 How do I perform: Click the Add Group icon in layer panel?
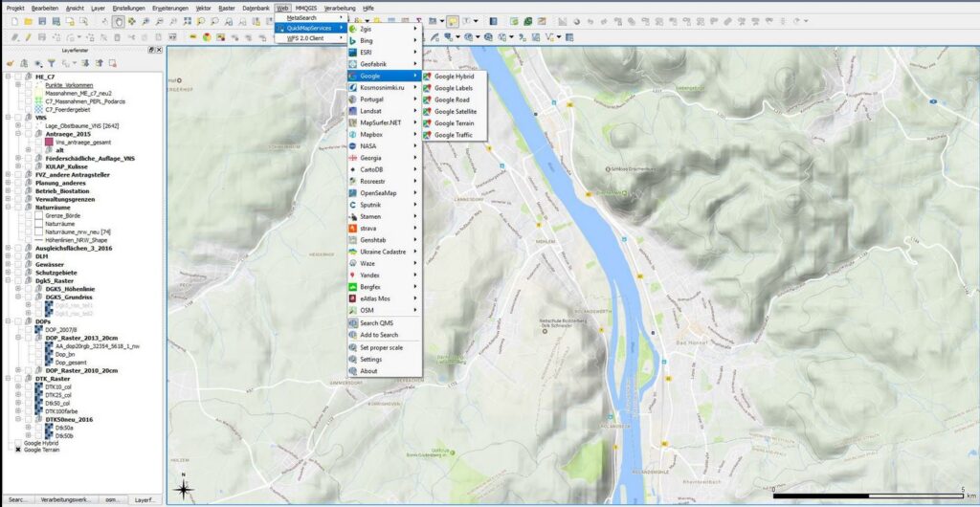24,63
